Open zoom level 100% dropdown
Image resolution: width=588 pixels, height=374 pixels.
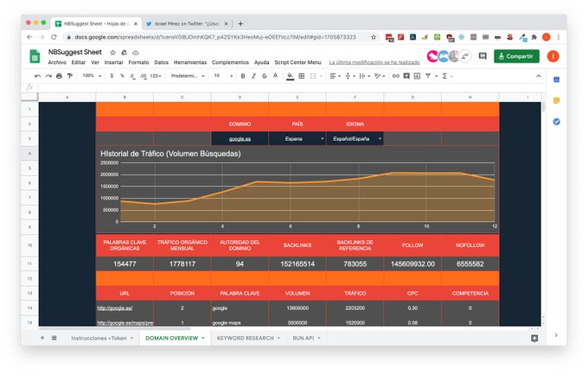(x=92, y=76)
